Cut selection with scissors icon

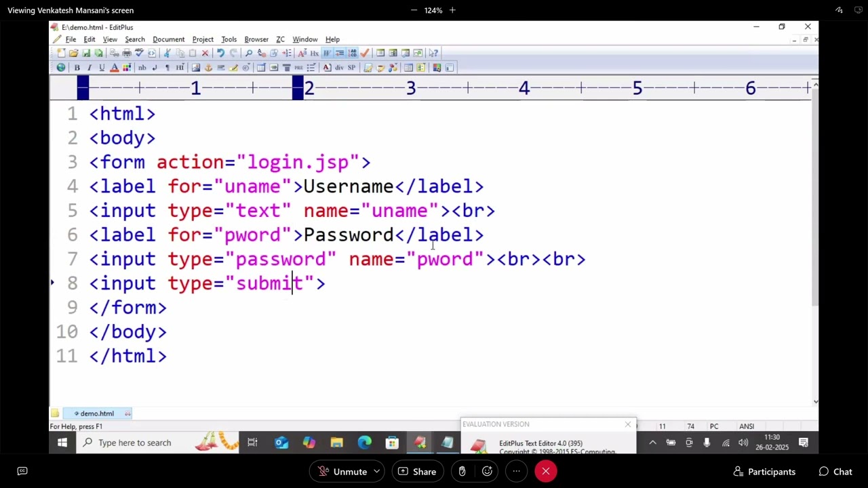pyautogui.click(x=167, y=53)
